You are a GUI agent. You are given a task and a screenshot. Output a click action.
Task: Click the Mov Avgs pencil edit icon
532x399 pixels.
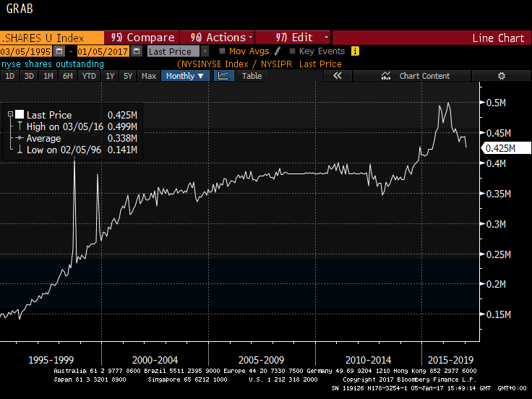[278, 51]
